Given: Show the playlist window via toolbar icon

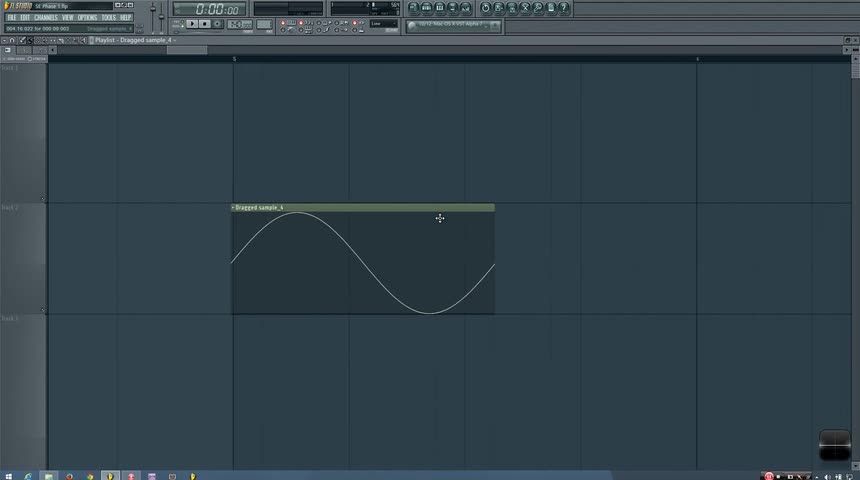Looking at the screenshot, I should (x=414, y=8).
